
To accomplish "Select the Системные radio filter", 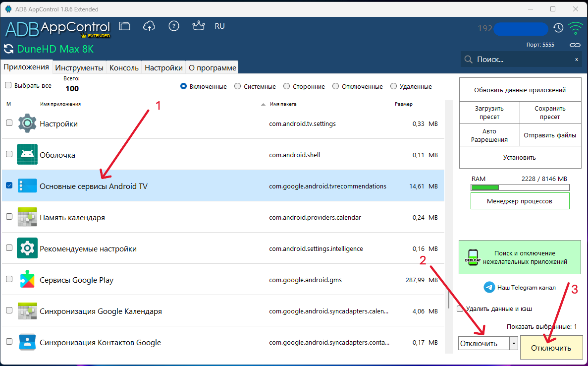I will click(237, 86).
